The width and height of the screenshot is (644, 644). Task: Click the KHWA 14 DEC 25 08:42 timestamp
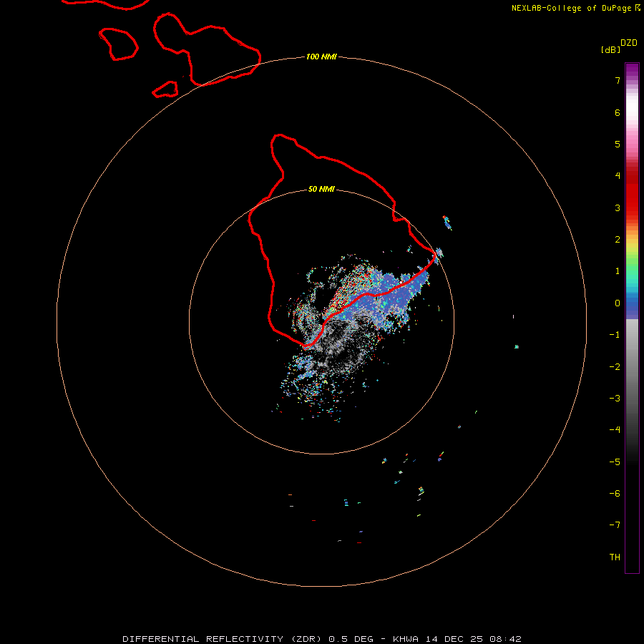pos(457,639)
